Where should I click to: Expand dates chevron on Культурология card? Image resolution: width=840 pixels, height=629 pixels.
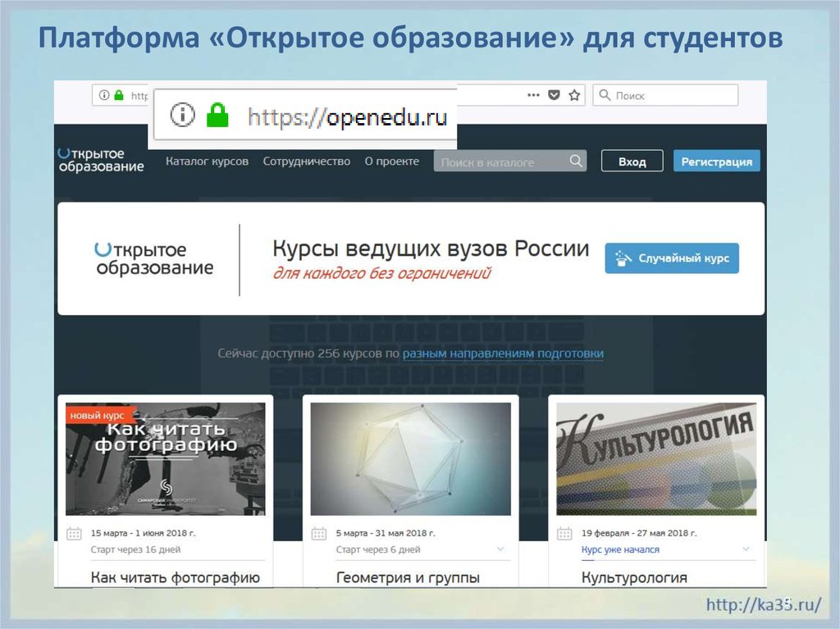[x=746, y=549]
